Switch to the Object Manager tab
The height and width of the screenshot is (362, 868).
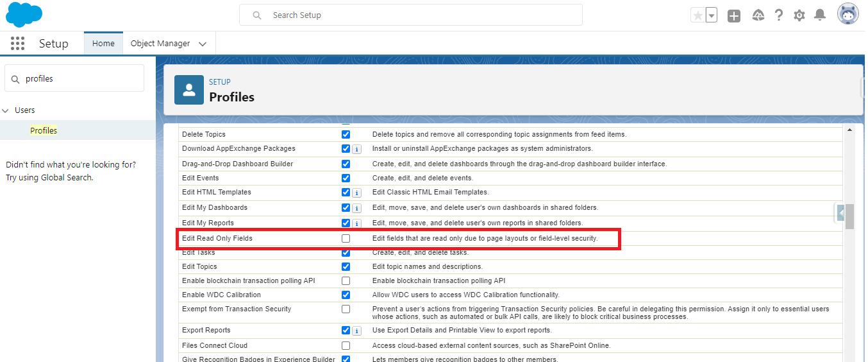[160, 44]
